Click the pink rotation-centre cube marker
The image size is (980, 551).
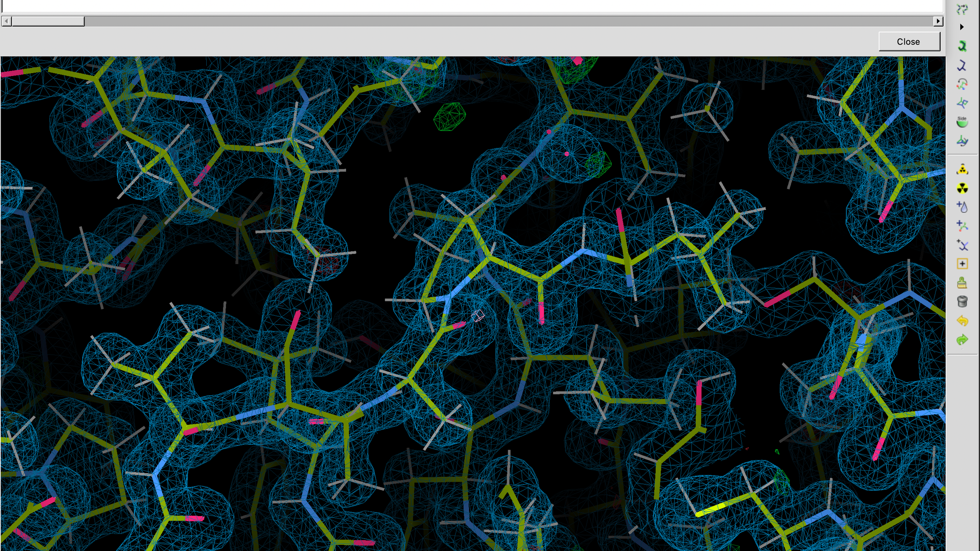click(x=478, y=316)
